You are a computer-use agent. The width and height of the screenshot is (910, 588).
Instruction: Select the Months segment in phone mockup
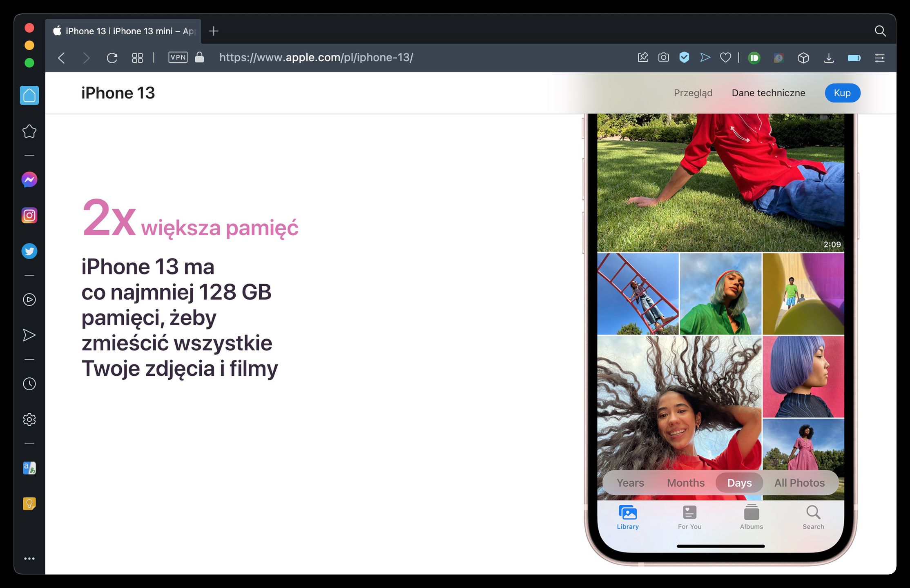686,483
